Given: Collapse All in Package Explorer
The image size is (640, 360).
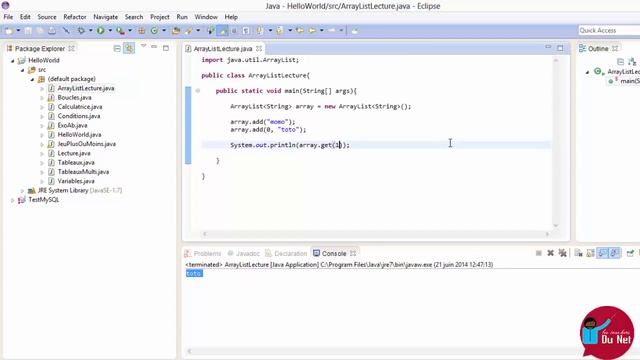Looking at the screenshot, I should [117, 48].
